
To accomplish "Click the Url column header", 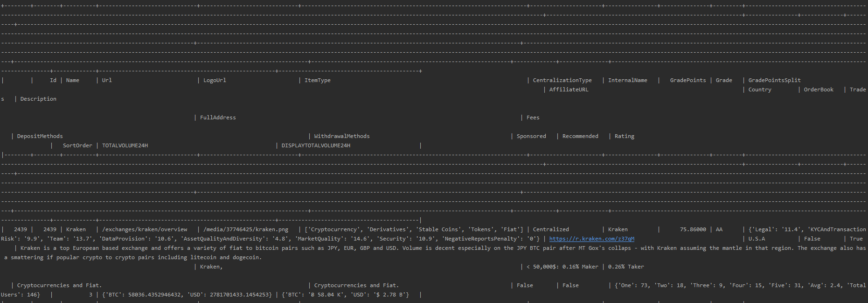I will pyautogui.click(x=107, y=80).
